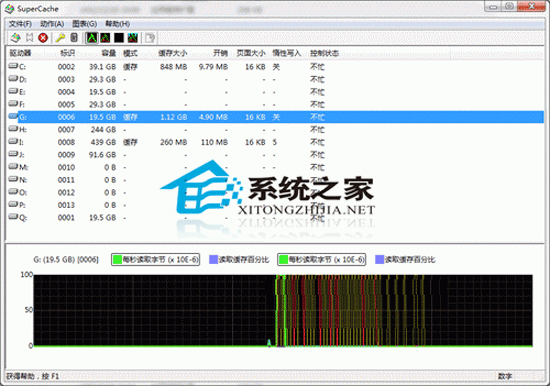The height and width of the screenshot is (386, 550).
Task: Toggle the first green graph mode button
Action: (92, 38)
